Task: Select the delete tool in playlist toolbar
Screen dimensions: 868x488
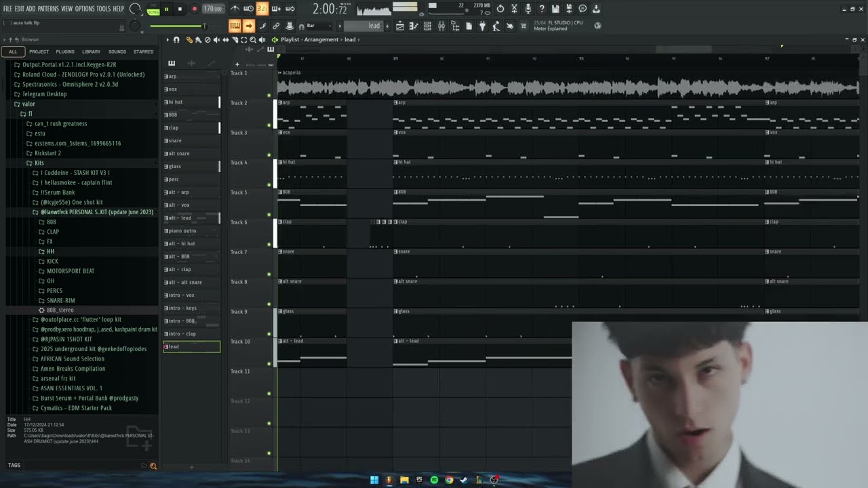Action: (x=208, y=40)
